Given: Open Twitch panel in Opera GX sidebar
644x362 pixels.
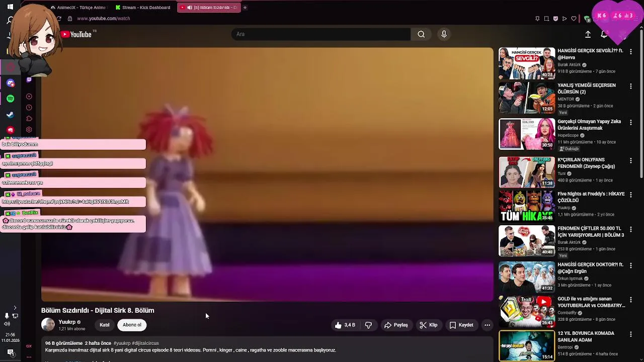Looking at the screenshot, I should [x=29, y=80].
